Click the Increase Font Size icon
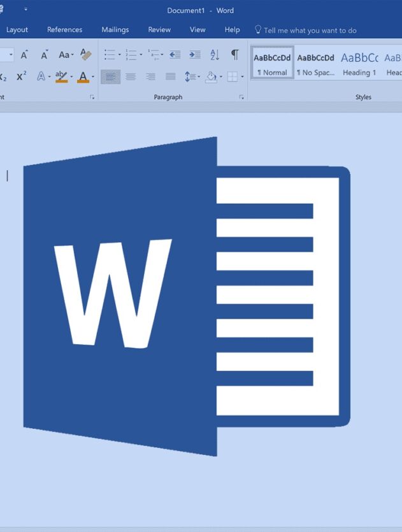Viewport: 402px width, 532px height. (24, 55)
